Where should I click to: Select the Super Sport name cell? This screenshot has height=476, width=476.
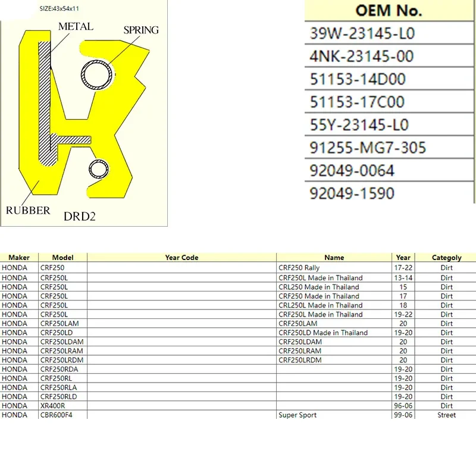(x=334, y=415)
